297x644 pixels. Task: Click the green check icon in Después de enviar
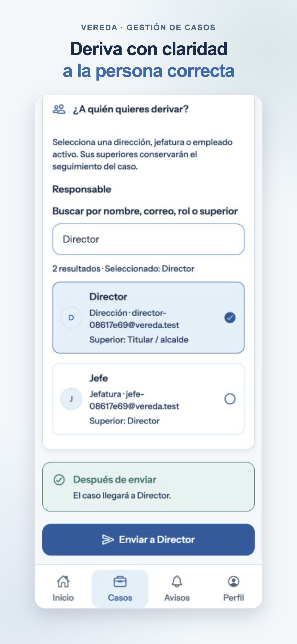[x=59, y=480]
